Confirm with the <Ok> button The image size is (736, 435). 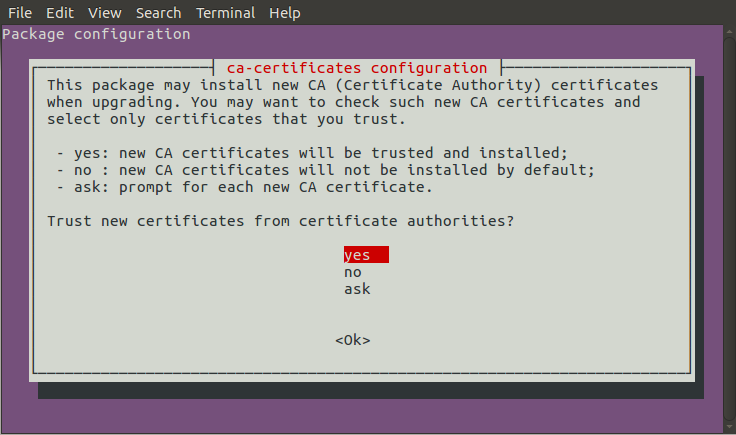point(353,340)
